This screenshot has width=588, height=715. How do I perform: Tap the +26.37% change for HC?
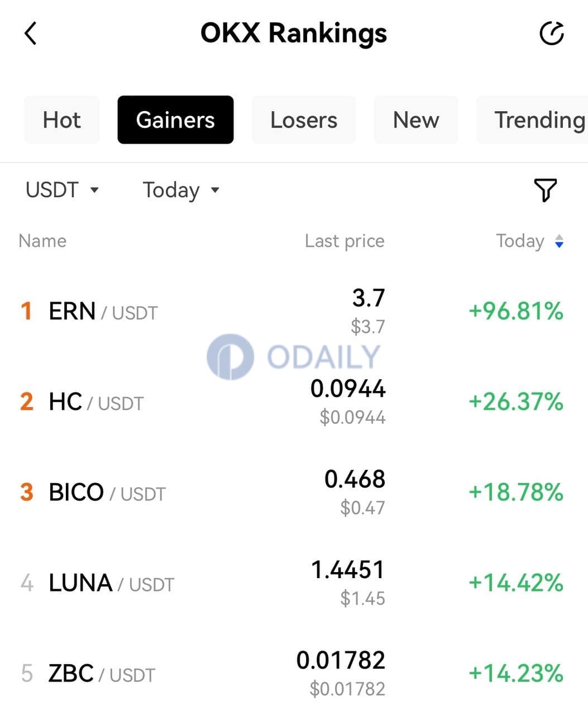(x=515, y=402)
